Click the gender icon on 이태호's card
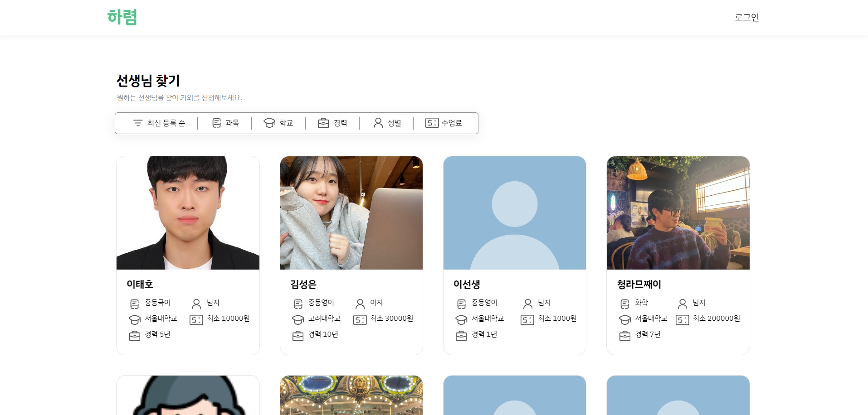 (x=196, y=304)
